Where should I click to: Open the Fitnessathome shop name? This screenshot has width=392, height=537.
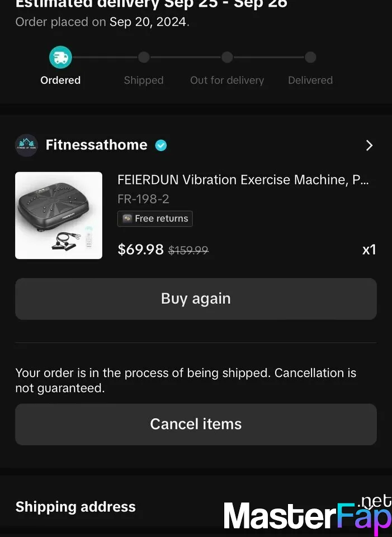(x=97, y=145)
